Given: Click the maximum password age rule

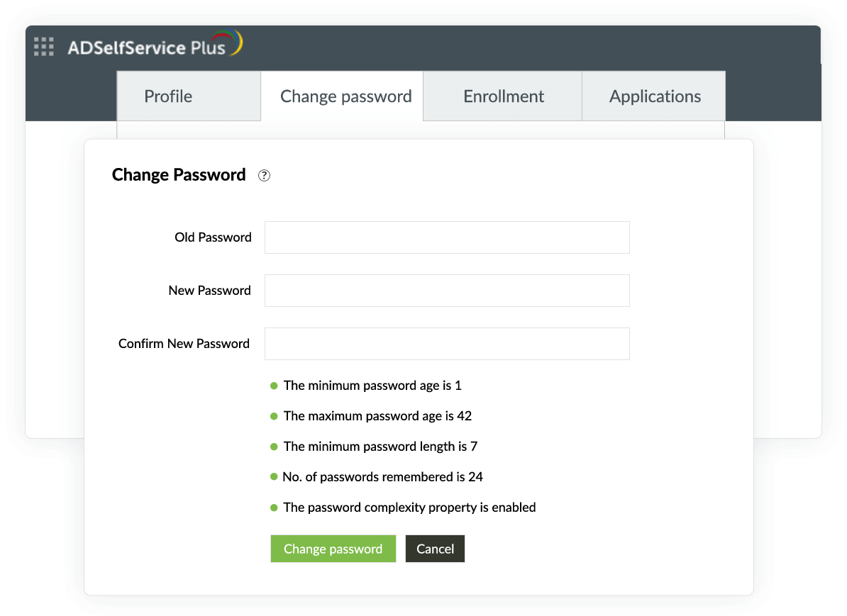Looking at the screenshot, I should [x=377, y=416].
